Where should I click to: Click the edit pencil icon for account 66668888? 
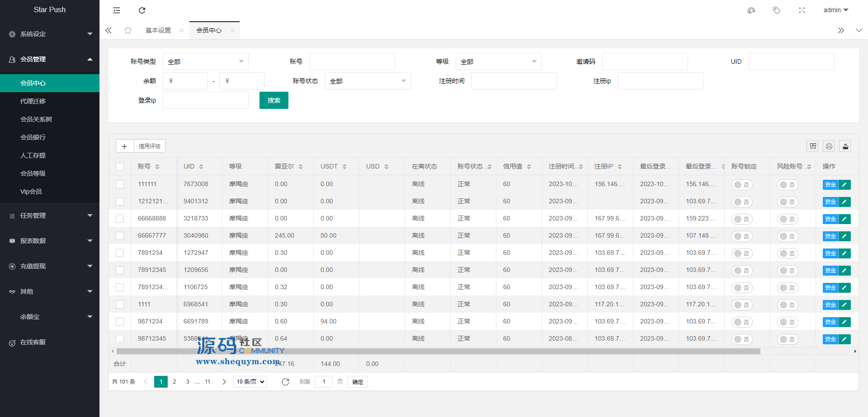pos(844,219)
